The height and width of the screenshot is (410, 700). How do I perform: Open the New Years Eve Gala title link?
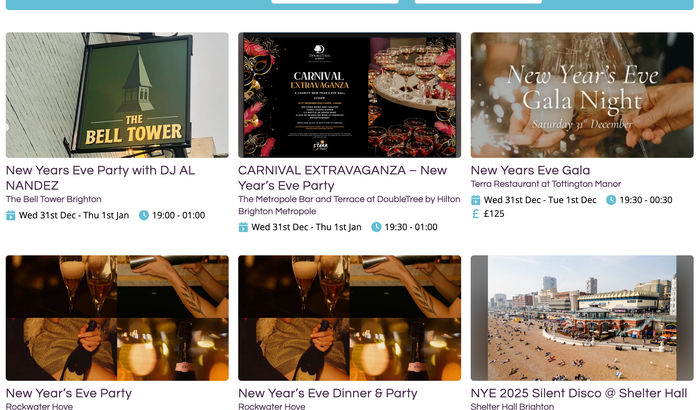530,170
